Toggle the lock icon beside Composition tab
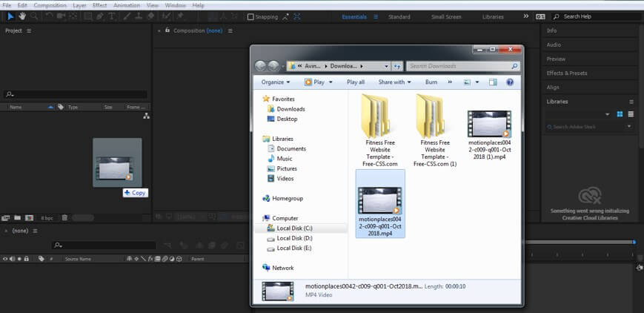Viewport: 644px width, 313px height. 167,30
